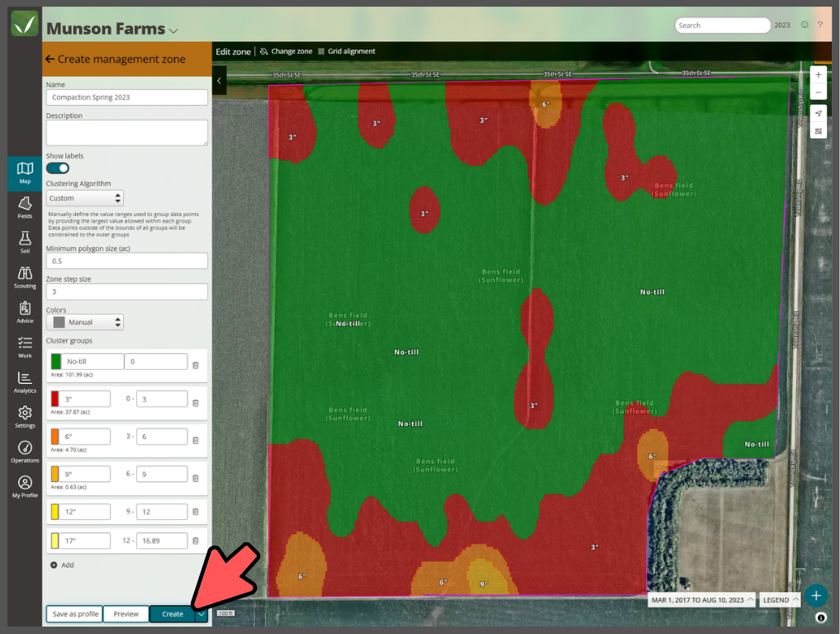
Task: Open the Settings gear section
Action: point(25,417)
